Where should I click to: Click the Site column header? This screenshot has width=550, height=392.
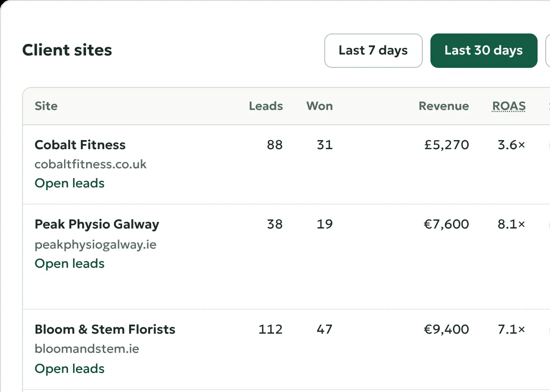pos(46,106)
